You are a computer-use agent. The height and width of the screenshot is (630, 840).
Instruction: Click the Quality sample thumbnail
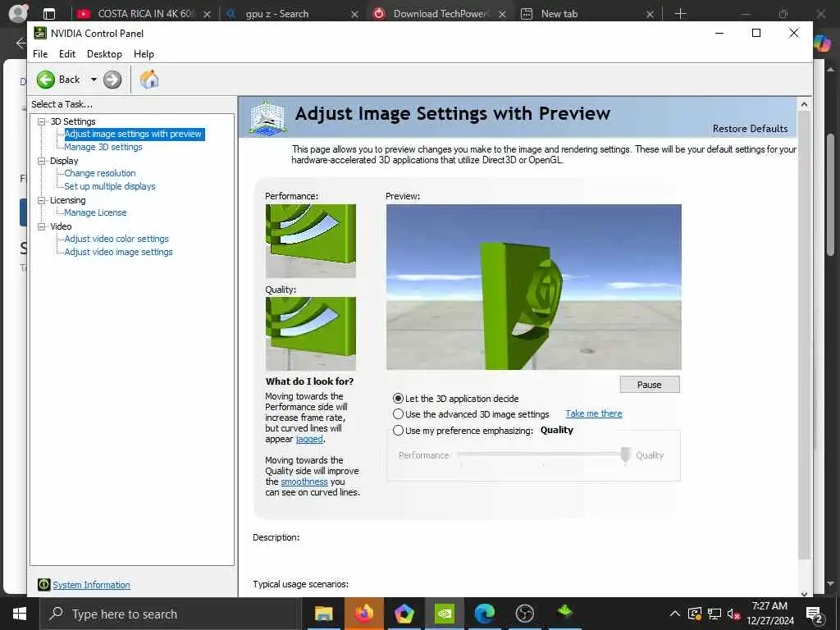[311, 334]
